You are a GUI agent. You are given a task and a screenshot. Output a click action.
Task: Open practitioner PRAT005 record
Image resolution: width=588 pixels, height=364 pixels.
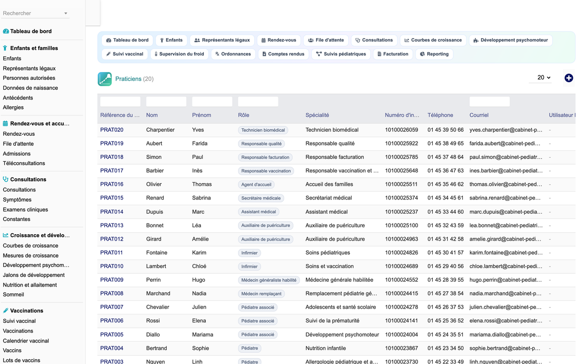(112, 335)
